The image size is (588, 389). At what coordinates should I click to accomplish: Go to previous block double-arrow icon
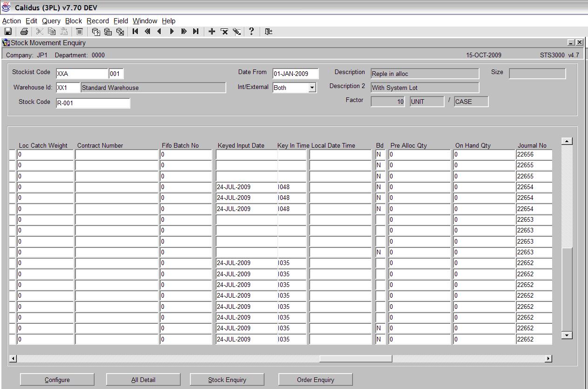148,32
